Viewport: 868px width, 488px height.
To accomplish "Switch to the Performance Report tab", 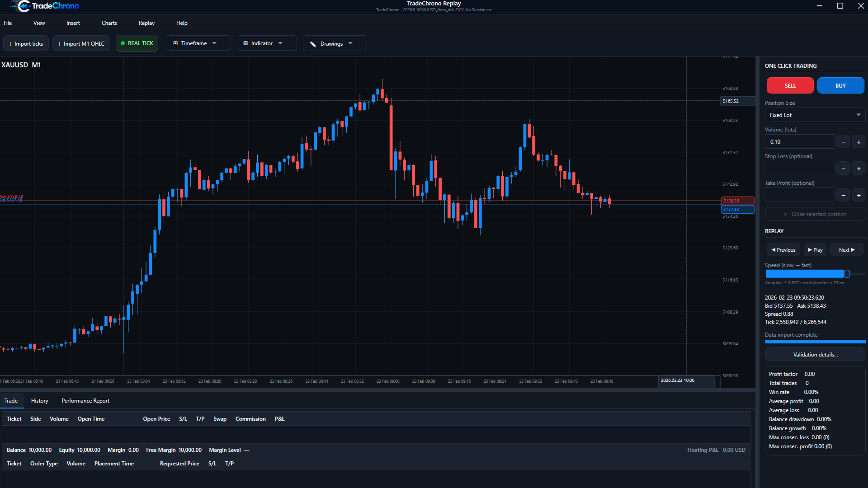I will 85,401.
